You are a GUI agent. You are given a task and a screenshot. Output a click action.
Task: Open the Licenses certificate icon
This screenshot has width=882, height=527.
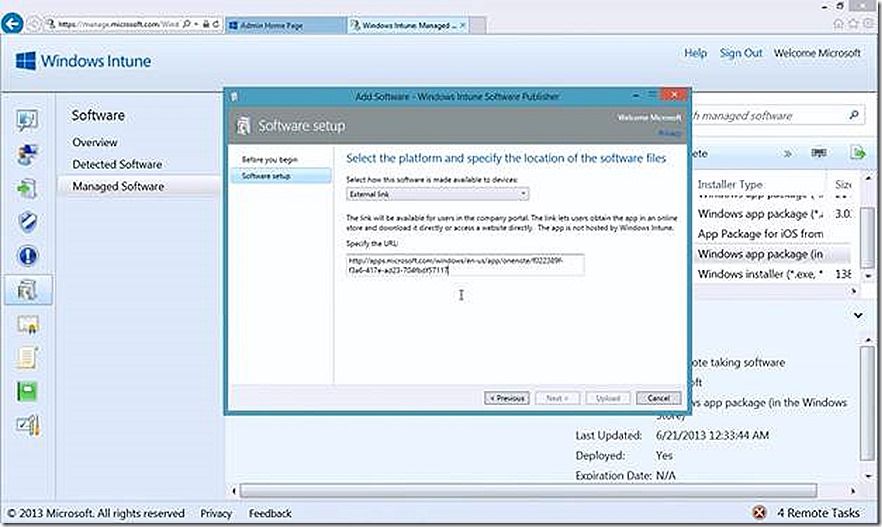27,324
